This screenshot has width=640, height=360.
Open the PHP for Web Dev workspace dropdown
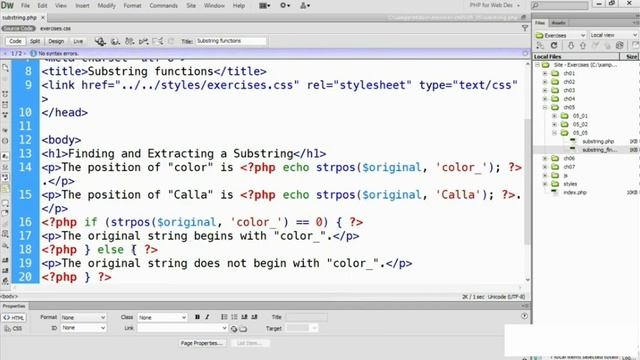coord(494,5)
